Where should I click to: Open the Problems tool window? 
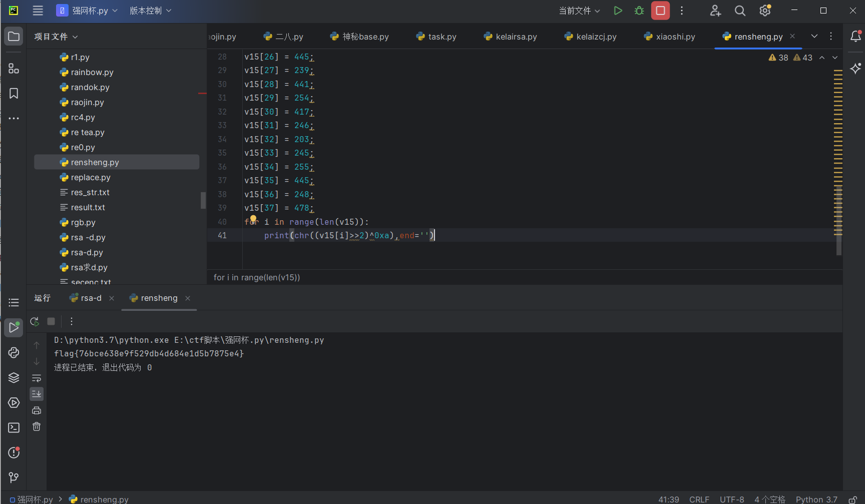(x=14, y=452)
